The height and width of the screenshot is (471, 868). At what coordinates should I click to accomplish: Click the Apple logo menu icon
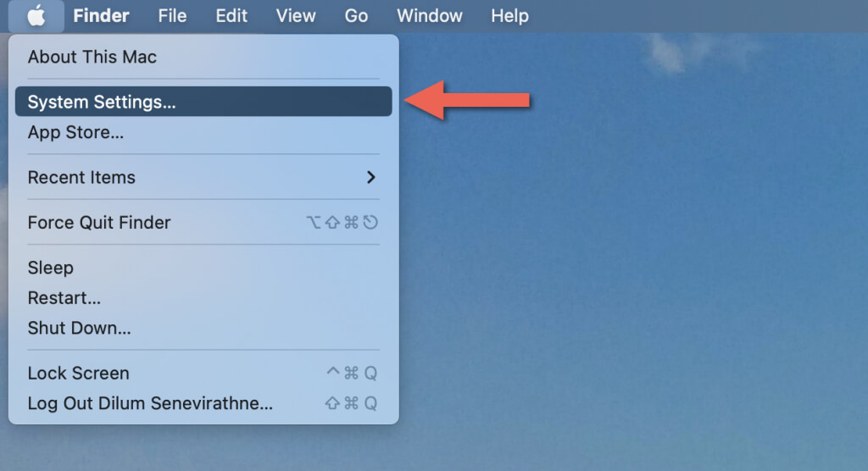coord(35,16)
